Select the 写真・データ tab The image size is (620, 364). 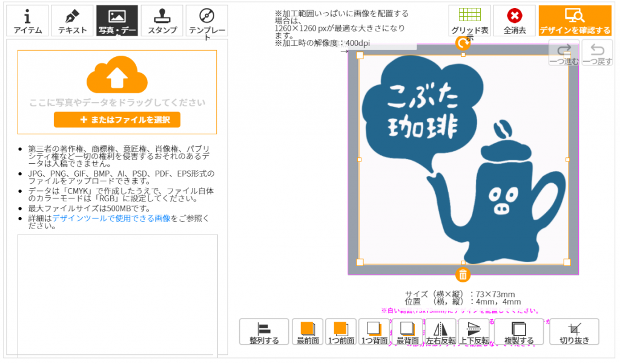117,21
